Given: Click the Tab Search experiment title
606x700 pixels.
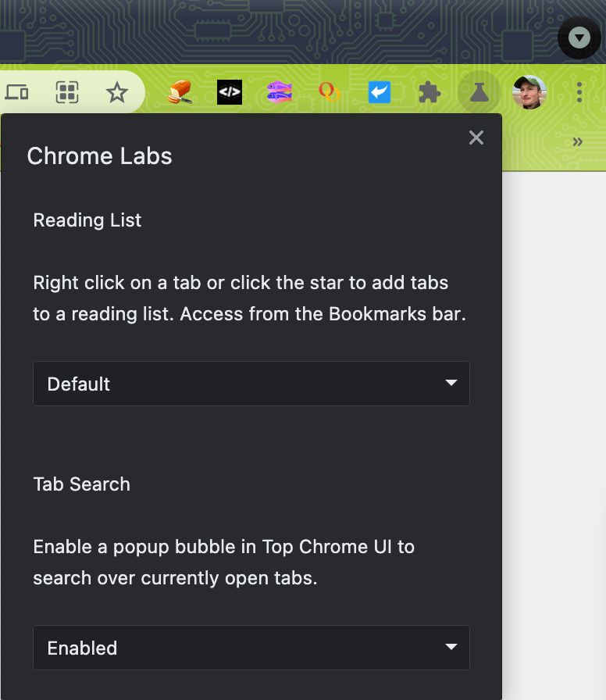Looking at the screenshot, I should (x=81, y=484).
